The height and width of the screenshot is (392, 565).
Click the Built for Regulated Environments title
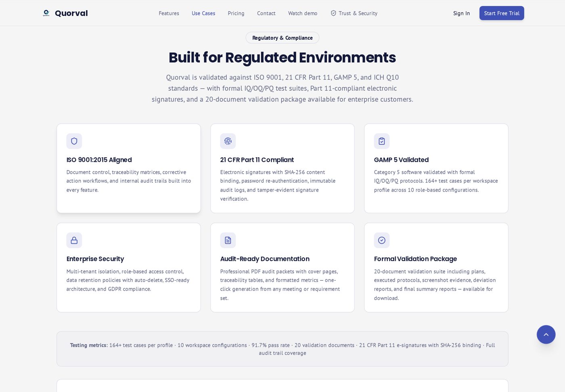point(282,58)
